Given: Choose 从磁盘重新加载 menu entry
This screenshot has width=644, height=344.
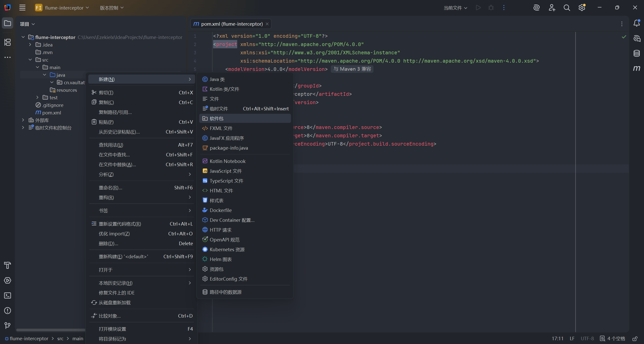Looking at the screenshot, I should point(142,303).
